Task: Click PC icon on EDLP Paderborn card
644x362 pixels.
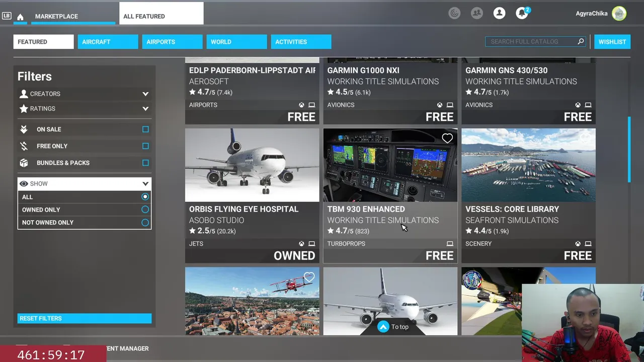Action: (312, 105)
